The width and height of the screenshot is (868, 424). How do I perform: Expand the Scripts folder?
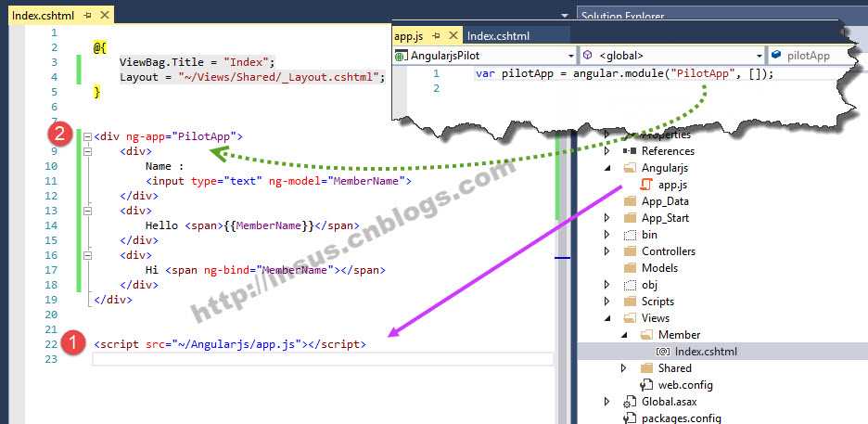(607, 302)
